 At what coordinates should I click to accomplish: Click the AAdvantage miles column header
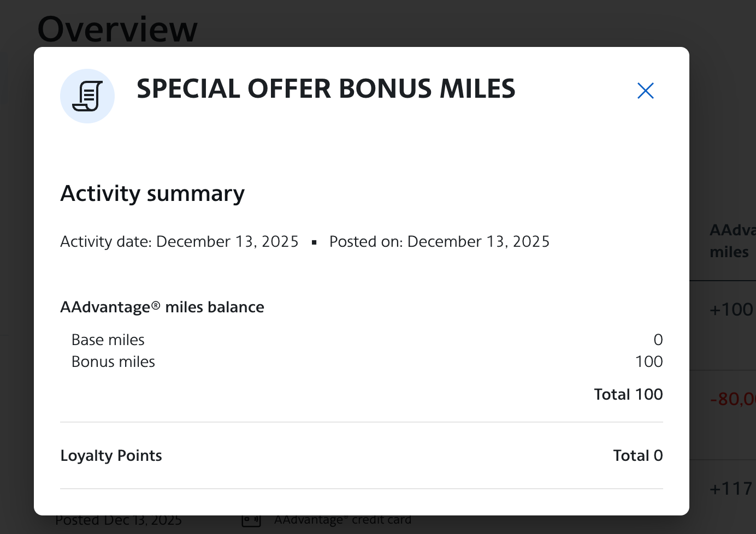(731, 241)
